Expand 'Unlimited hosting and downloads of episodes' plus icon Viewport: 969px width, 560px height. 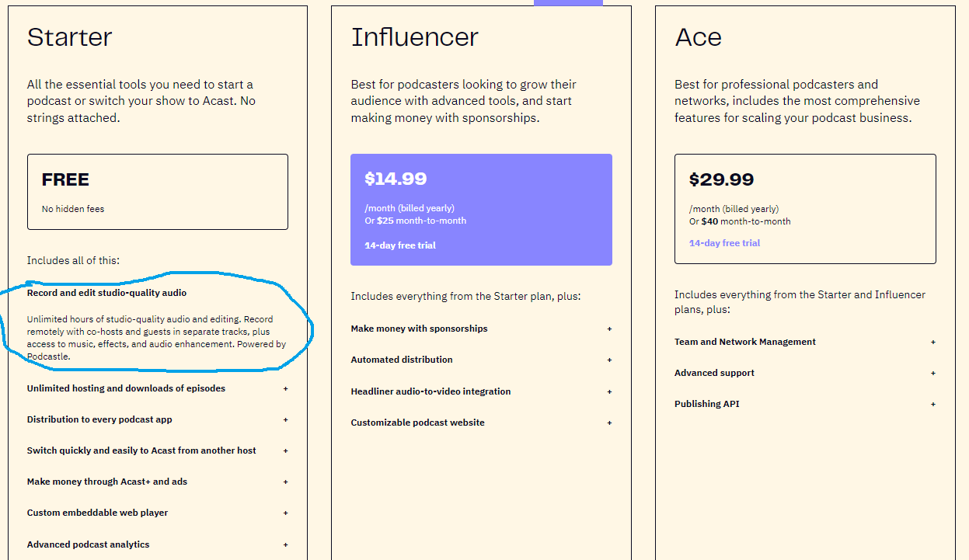pos(285,388)
